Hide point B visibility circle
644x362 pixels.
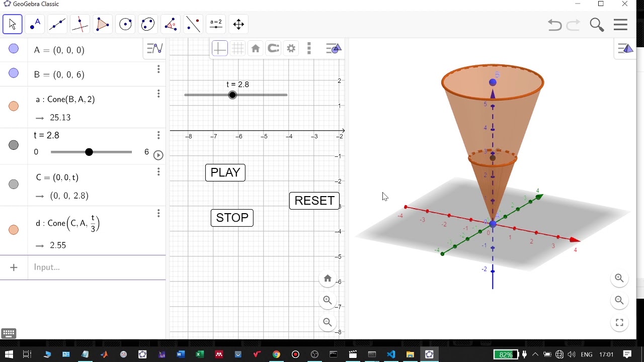(14, 73)
